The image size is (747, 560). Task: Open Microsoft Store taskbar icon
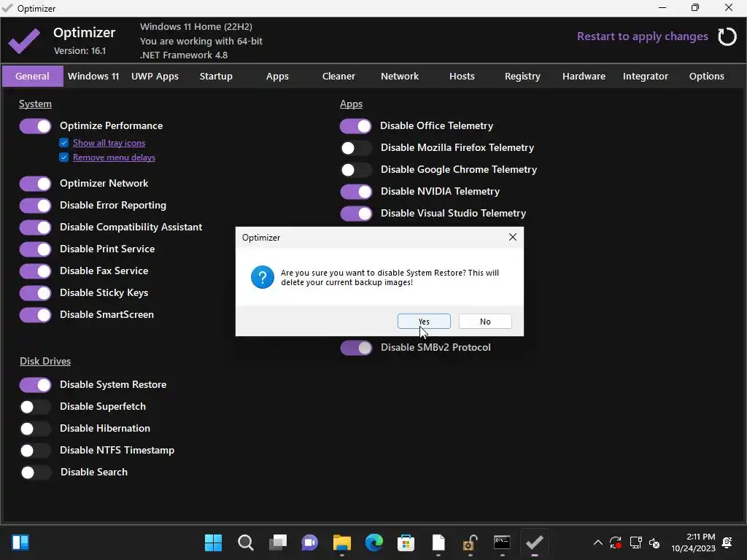click(406, 542)
